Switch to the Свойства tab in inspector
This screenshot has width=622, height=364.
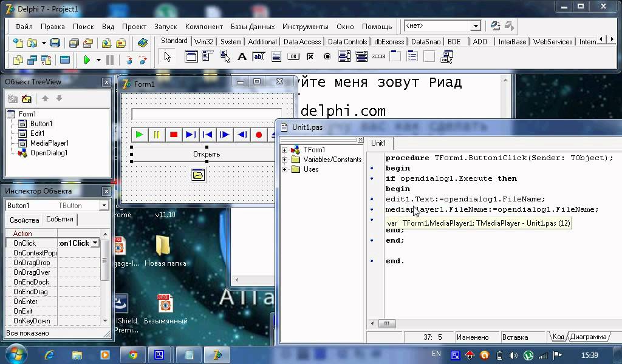(24, 220)
